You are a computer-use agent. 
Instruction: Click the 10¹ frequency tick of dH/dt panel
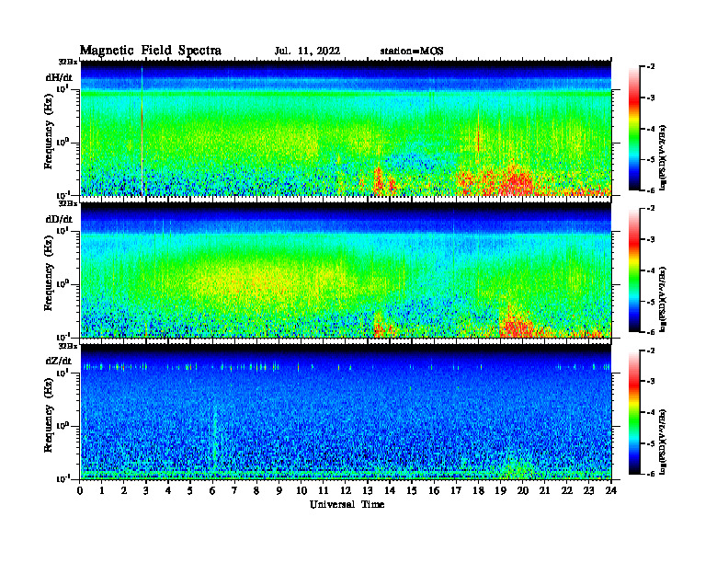coord(64,88)
